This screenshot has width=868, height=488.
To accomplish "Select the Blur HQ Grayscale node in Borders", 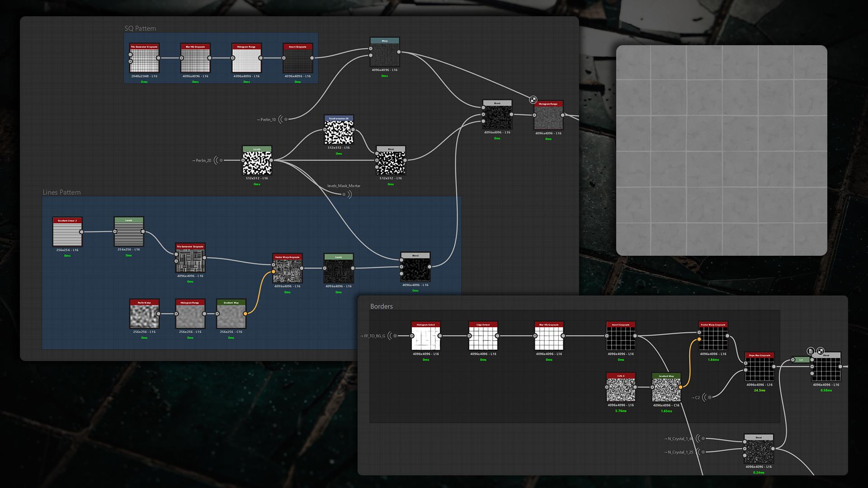I will coord(549,336).
